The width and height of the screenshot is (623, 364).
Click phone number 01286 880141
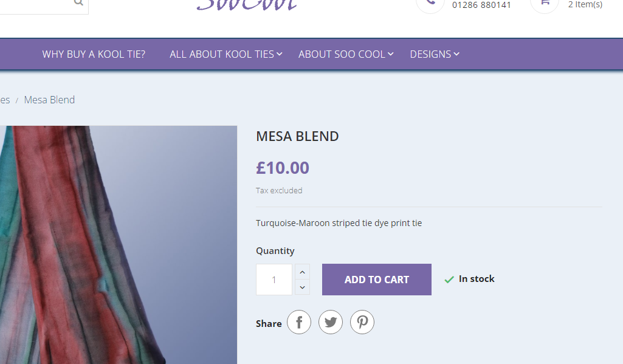[x=481, y=5]
